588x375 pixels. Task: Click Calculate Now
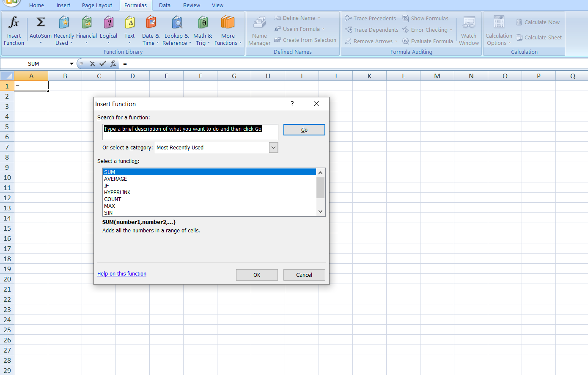(x=538, y=22)
